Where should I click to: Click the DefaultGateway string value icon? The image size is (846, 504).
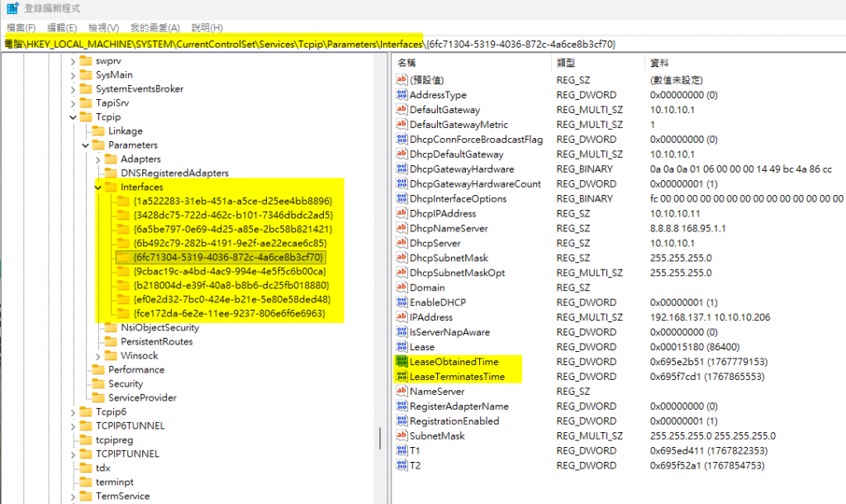(x=402, y=110)
